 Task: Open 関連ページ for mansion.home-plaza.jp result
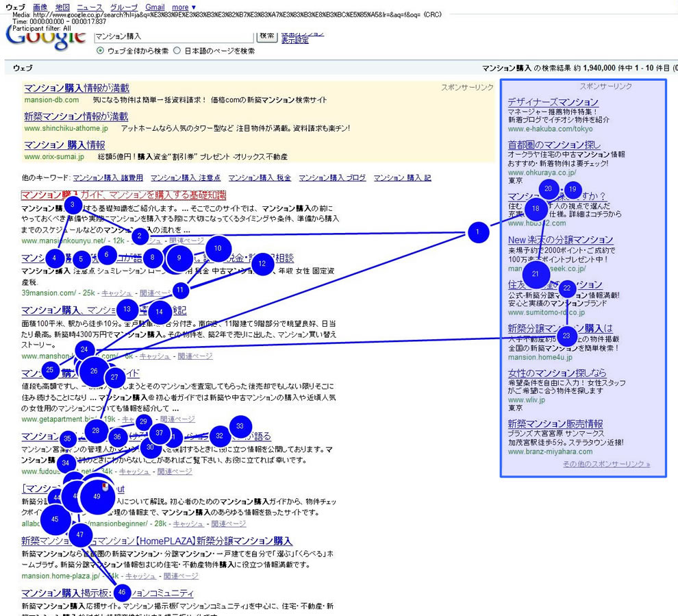click(x=181, y=576)
